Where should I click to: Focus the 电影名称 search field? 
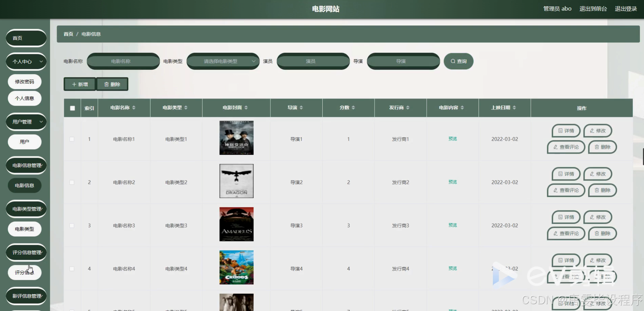coord(123,61)
